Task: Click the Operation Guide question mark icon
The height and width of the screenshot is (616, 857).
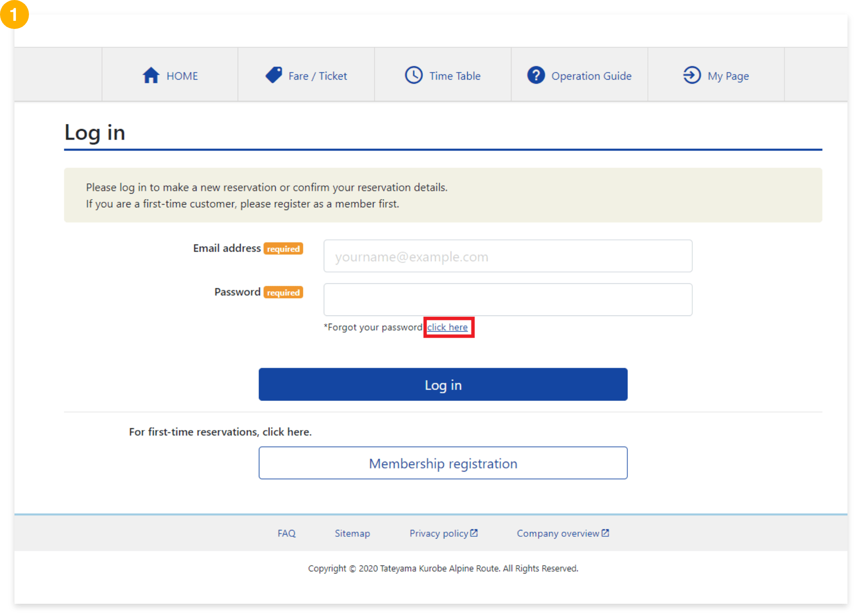Action: point(536,75)
